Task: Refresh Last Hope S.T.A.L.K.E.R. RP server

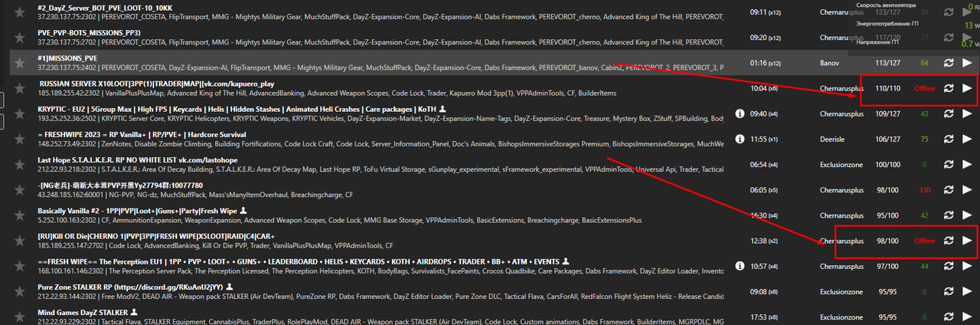Action: pyautogui.click(x=948, y=164)
